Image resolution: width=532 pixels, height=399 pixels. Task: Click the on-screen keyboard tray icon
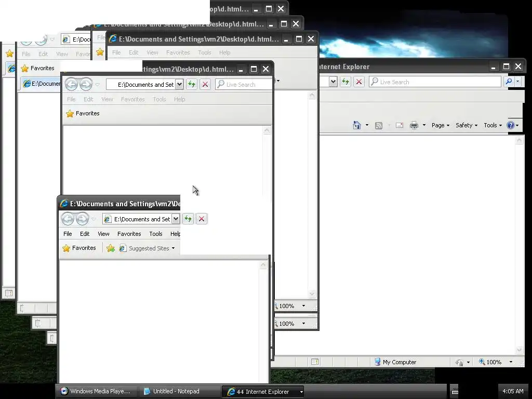[x=455, y=392]
